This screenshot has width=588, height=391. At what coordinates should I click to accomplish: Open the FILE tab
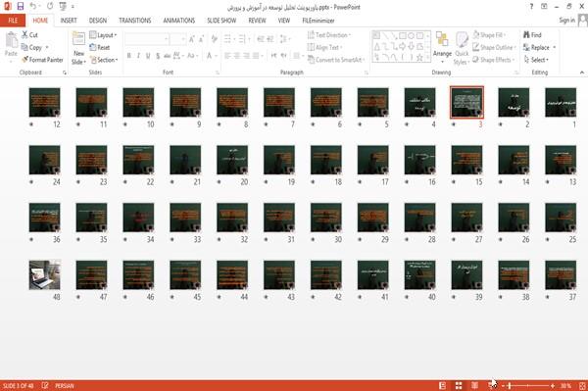pos(13,21)
